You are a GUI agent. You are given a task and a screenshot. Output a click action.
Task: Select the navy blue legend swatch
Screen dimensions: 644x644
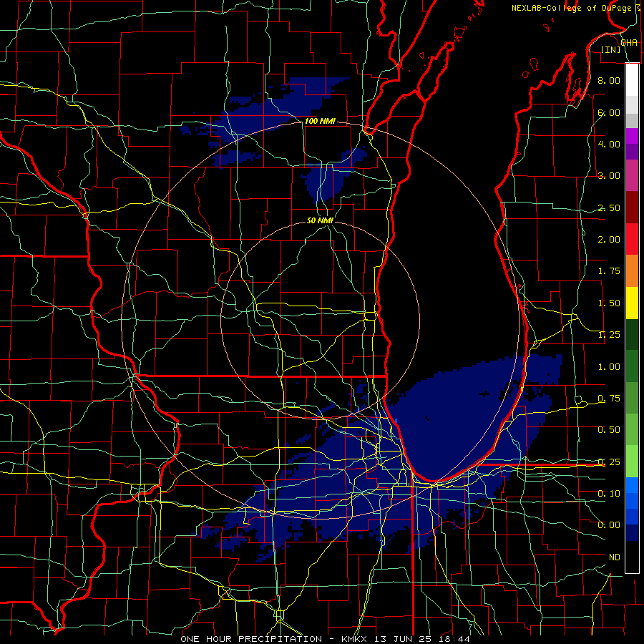coord(632,532)
